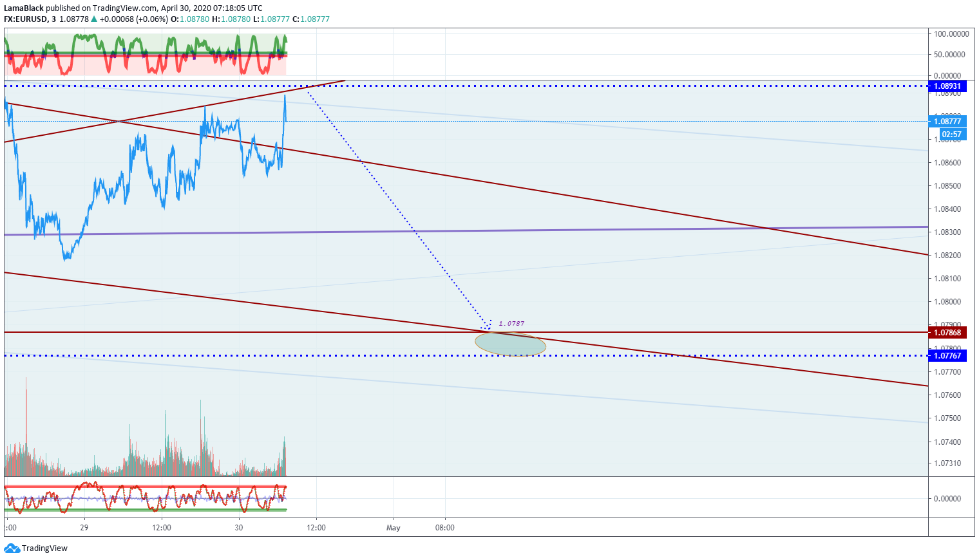
Task: Click the 1.08100 price axis label
Action: [x=947, y=279]
